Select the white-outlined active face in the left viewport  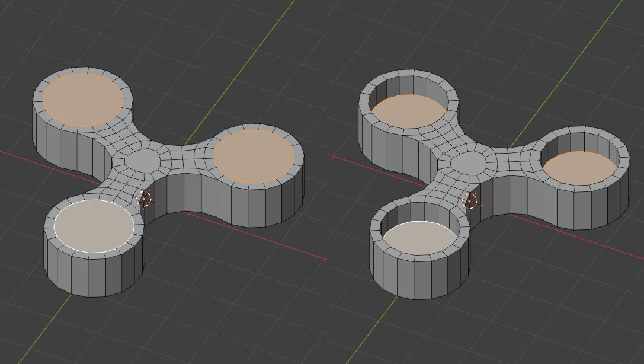pos(94,226)
